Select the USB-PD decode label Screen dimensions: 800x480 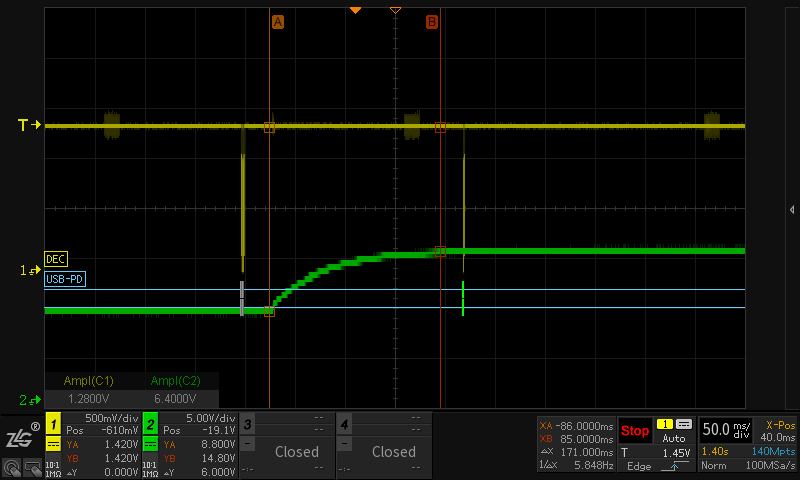tap(64, 279)
